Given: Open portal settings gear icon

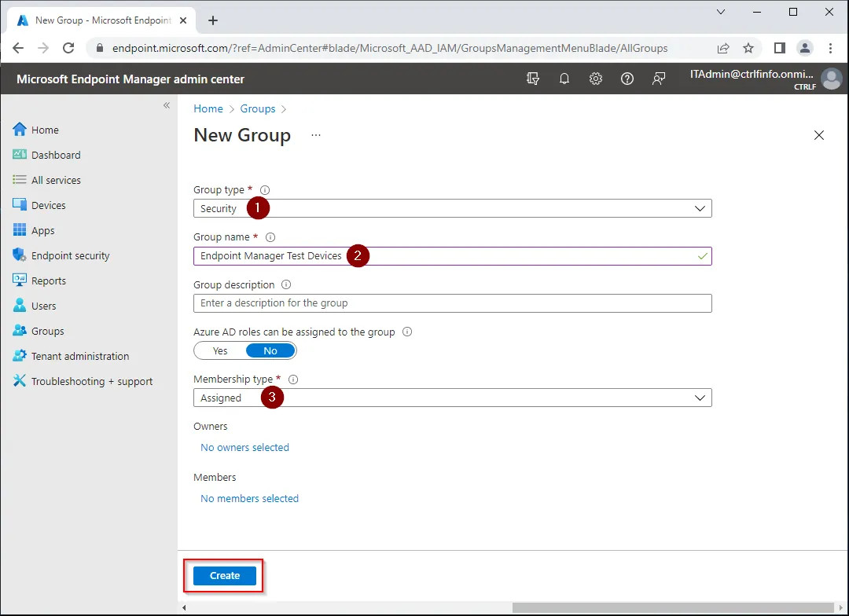Looking at the screenshot, I should (596, 79).
